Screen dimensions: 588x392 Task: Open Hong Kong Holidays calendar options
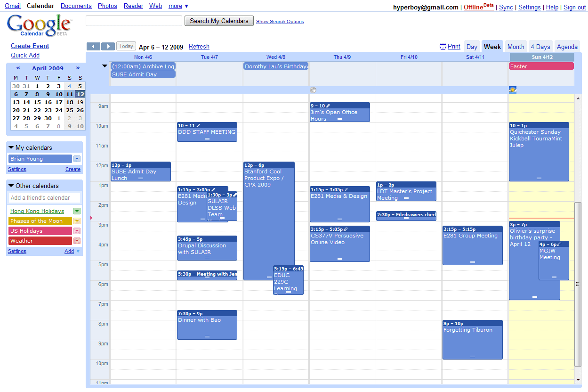[77, 211]
